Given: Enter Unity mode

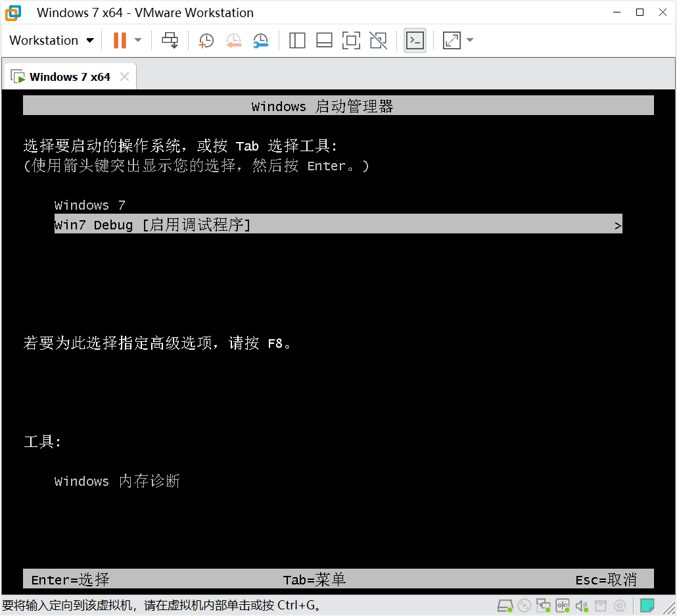Looking at the screenshot, I should coord(378,40).
